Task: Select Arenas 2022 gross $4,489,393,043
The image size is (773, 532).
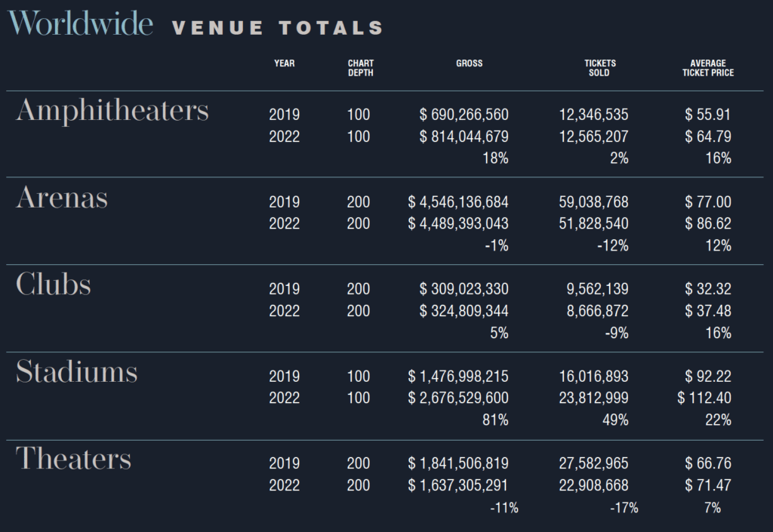Action: (458, 224)
